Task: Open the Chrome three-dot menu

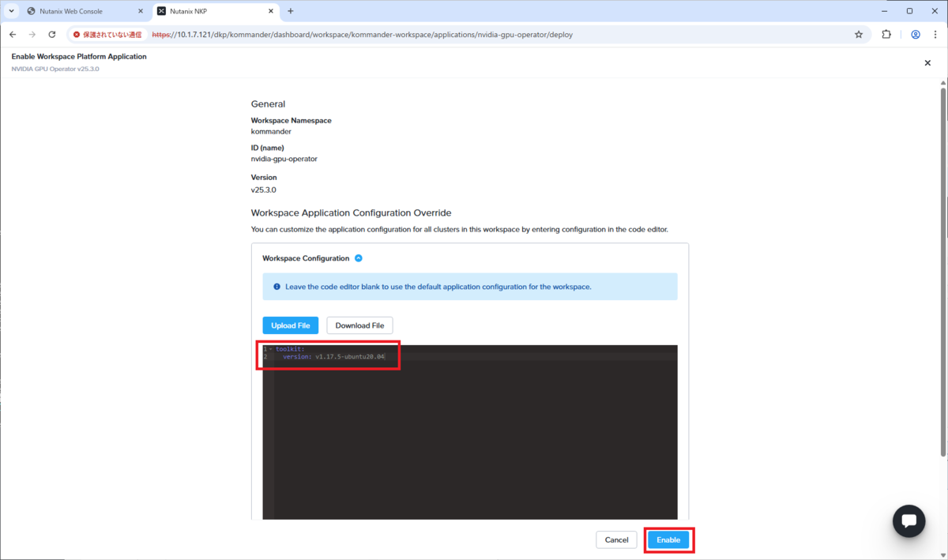Action: click(935, 35)
